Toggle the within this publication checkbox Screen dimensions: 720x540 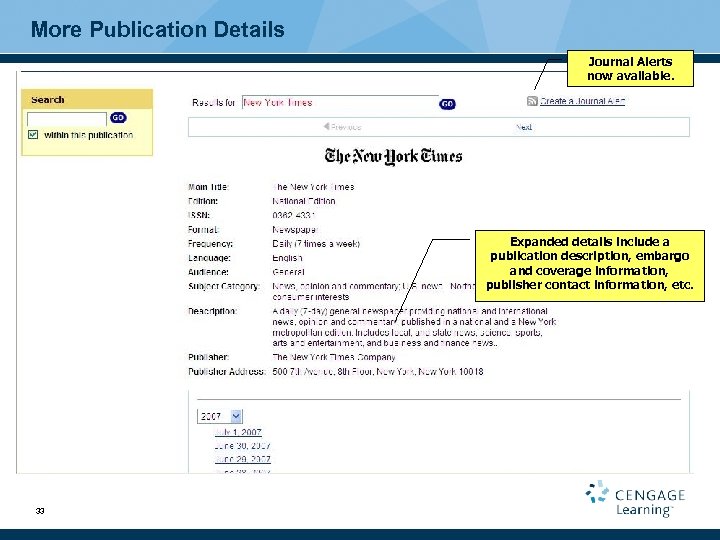(33, 135)
